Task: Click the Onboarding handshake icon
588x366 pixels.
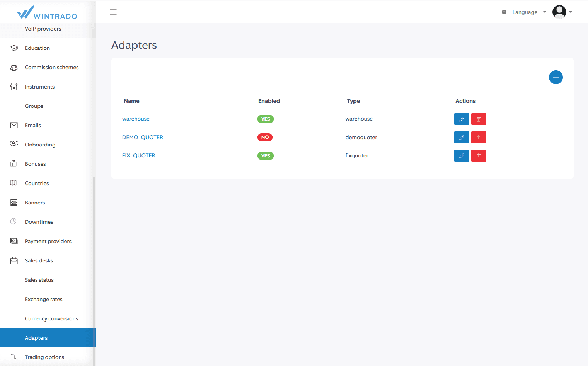Action: [14, 144]
